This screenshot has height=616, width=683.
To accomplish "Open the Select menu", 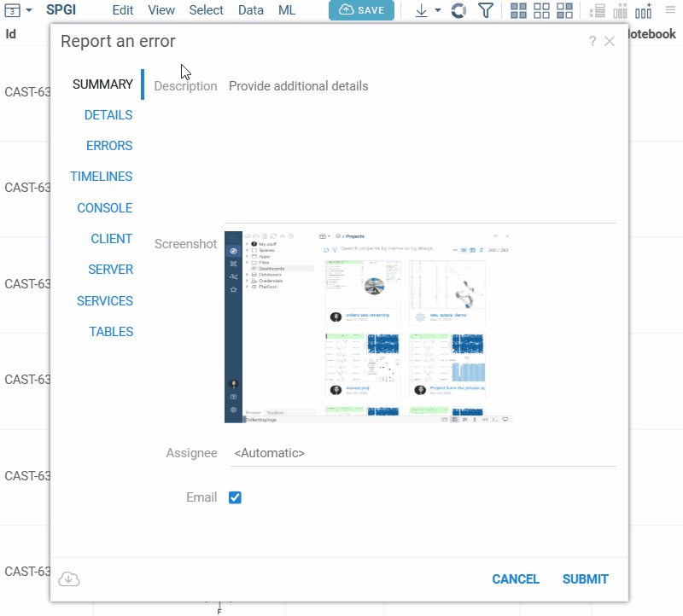I will pyautogui.click(x=206, y=10).
